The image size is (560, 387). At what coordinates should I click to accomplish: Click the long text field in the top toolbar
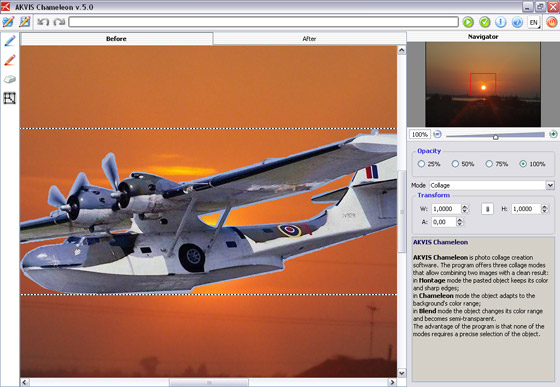pyautogui.click(x=264, y=22)
